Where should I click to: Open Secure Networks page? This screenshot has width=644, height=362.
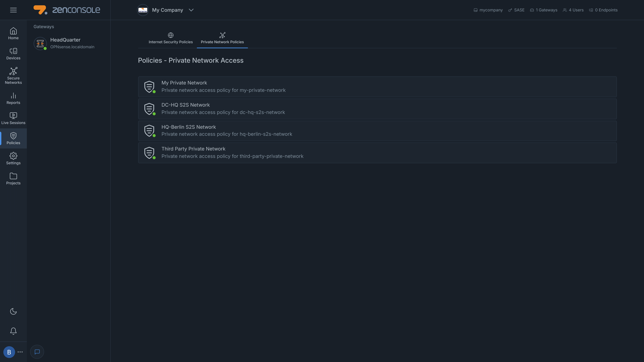[13, 76]
